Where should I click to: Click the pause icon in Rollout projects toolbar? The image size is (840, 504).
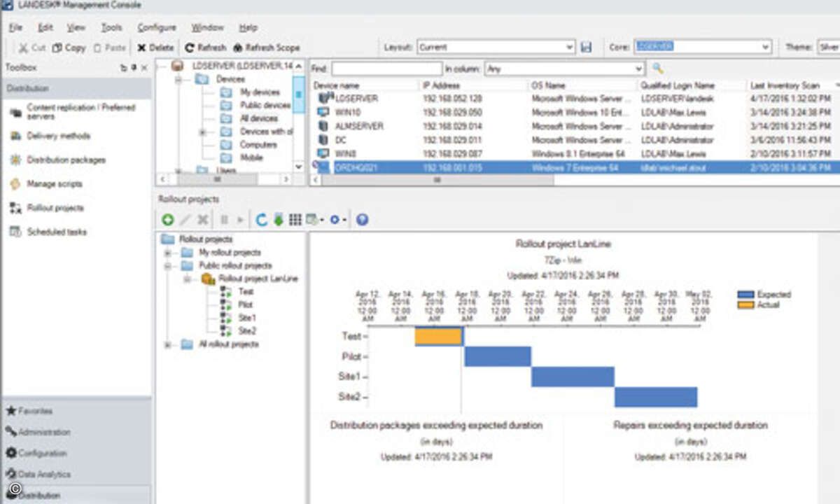pyautogui.click(x=225, y=220)
